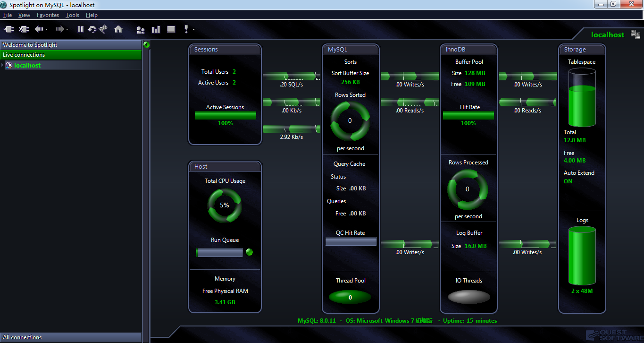644x343 pixels.
Task: Click the Run Queue green status indicator
Action: [x=250, y=252]
